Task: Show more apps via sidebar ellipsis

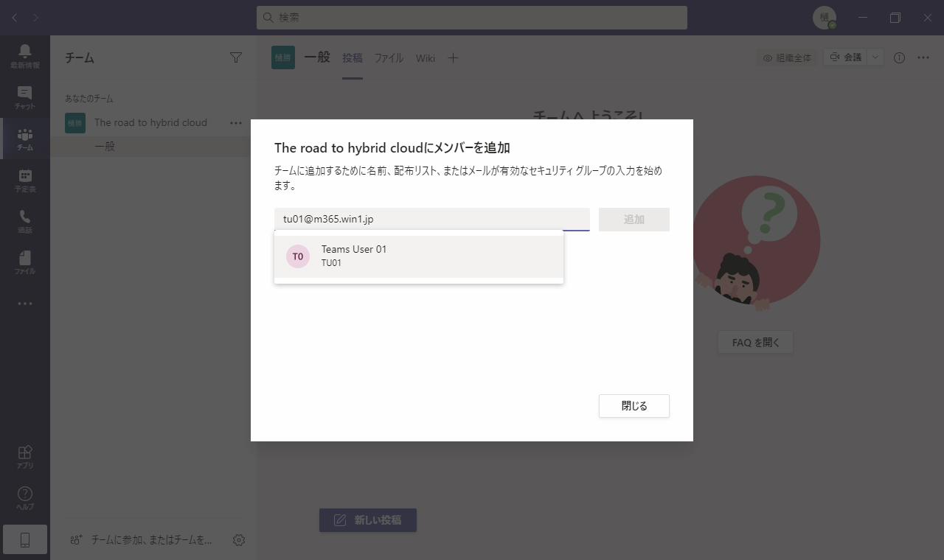Action: (25, 304)
